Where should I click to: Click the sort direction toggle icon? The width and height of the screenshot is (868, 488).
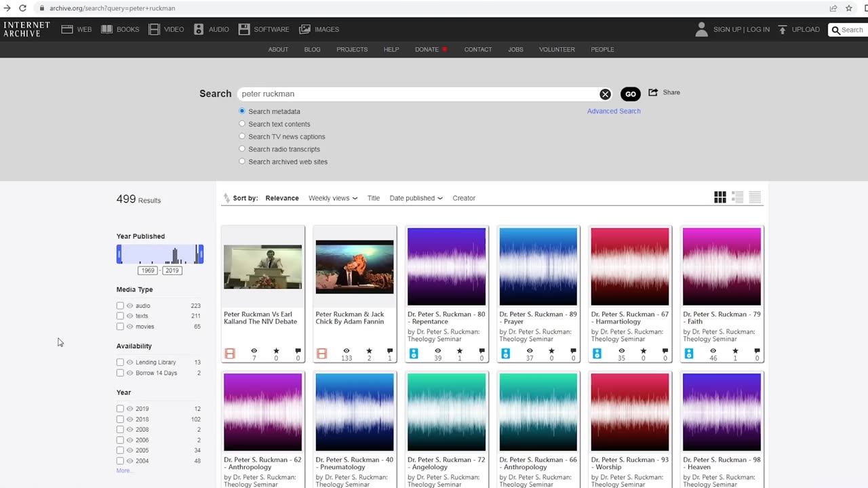(x=226, y=198)
